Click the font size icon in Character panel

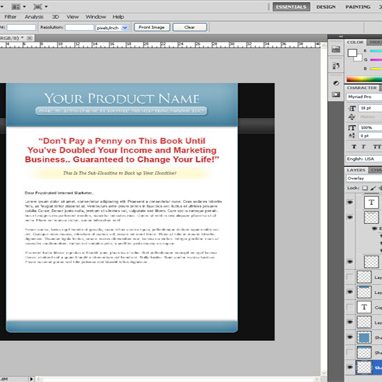coord(352,108)
